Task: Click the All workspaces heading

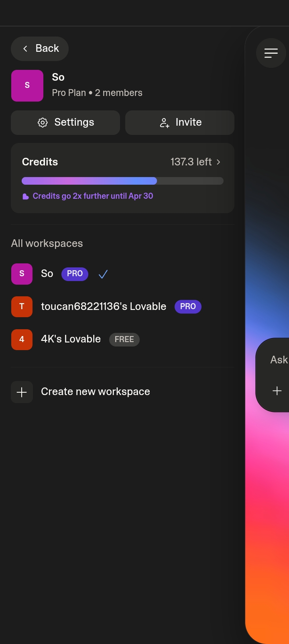Action: click(47, 243)
